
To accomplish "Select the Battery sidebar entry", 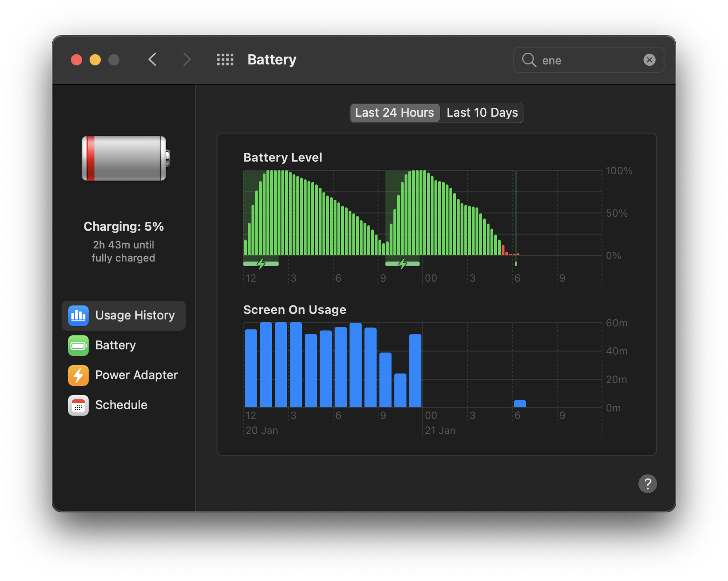I will tap(115, 346).
